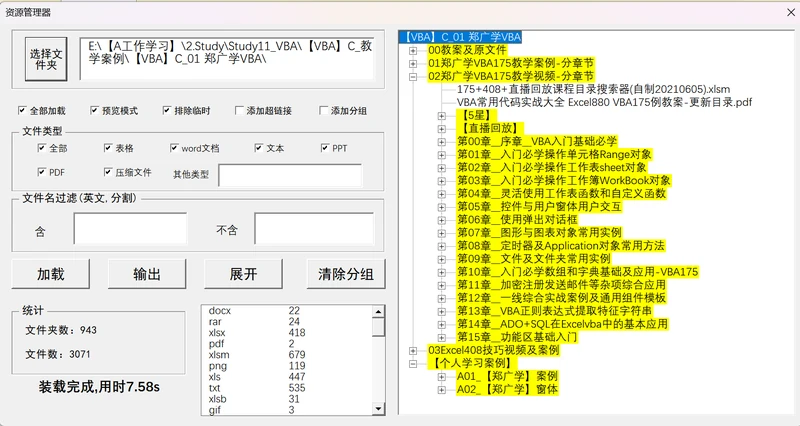Expand the 00教案及原文件 node
This screenshot has width=800, height=426.
(x=413, y=51)
